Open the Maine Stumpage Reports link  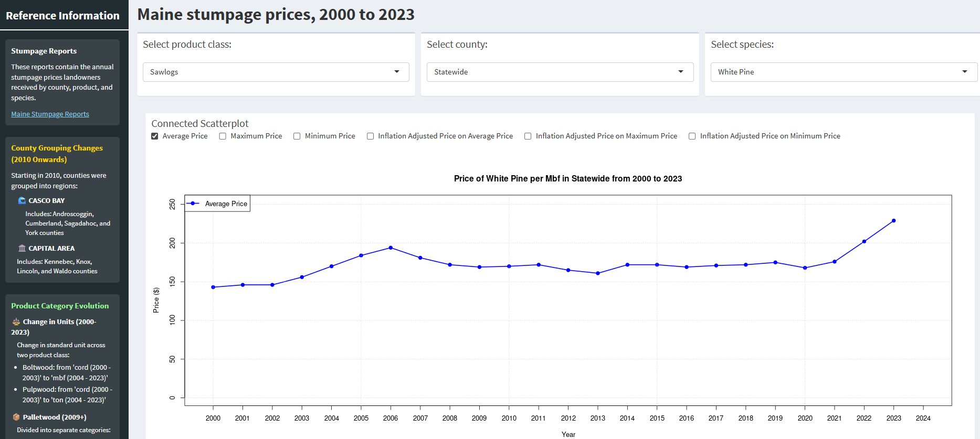[x=50, y=114]
